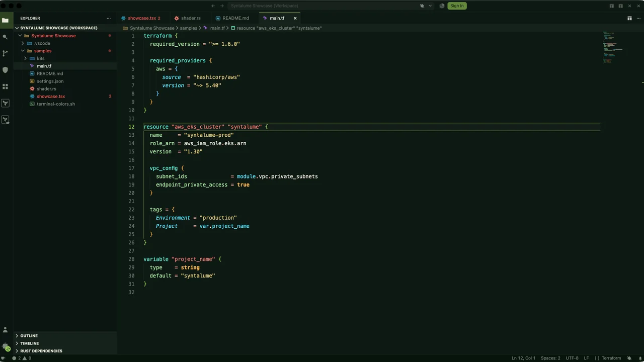
Task: Click the true value on line 19
Action: (x=243, y=185)
